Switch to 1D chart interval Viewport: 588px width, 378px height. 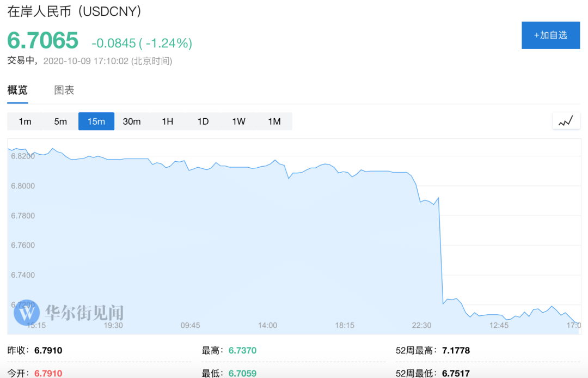point(203,121)
